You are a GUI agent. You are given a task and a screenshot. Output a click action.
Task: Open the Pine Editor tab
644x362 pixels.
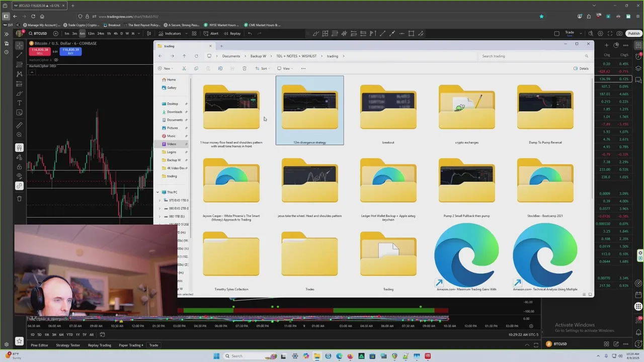point(39,345)
